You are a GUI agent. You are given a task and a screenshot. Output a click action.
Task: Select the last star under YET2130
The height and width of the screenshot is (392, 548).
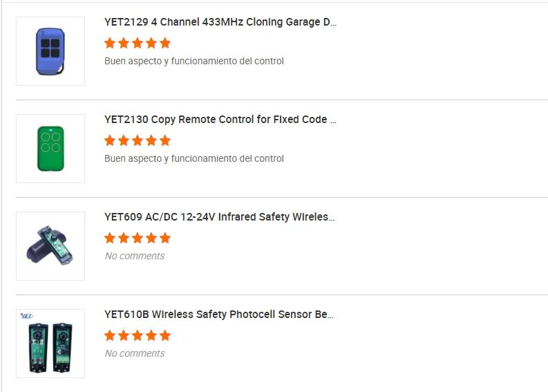[165, 140]
